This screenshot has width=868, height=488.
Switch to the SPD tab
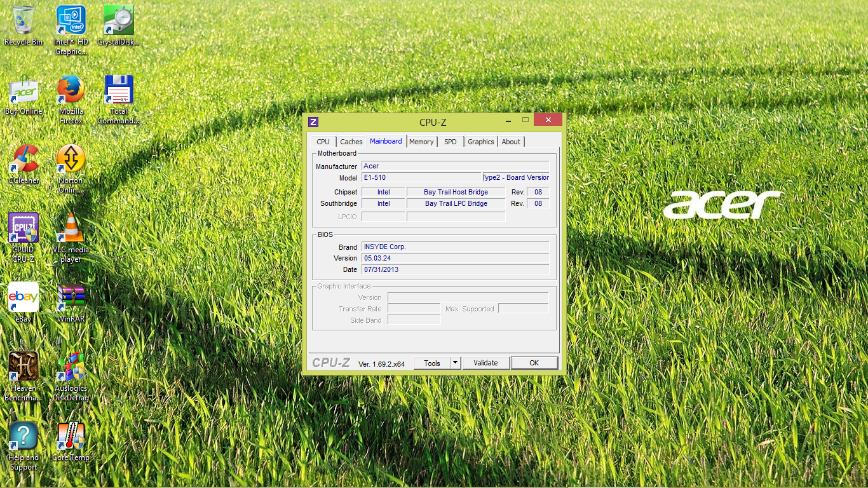[x=450, y=142]
